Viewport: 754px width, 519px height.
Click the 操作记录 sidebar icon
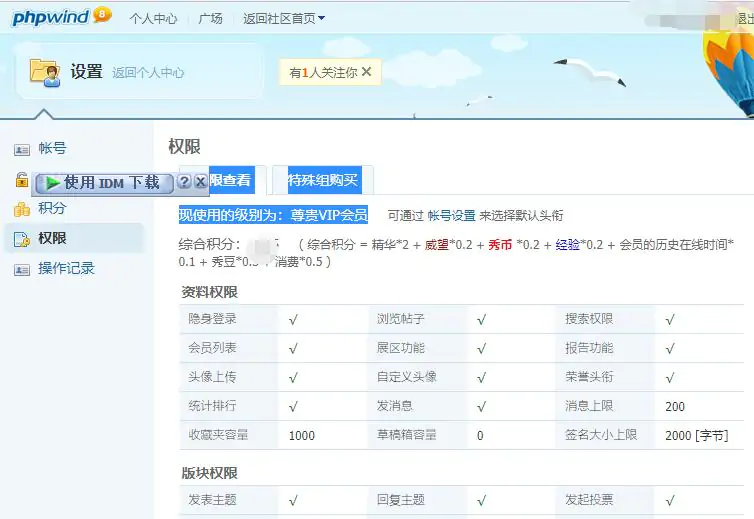[x=22, y=270]
